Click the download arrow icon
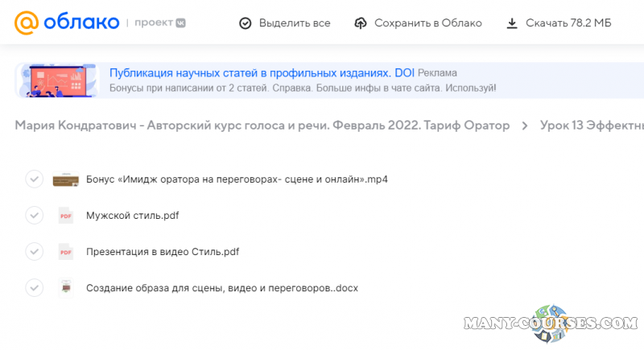Screen dimensions: 644x350 pos(512,23)
